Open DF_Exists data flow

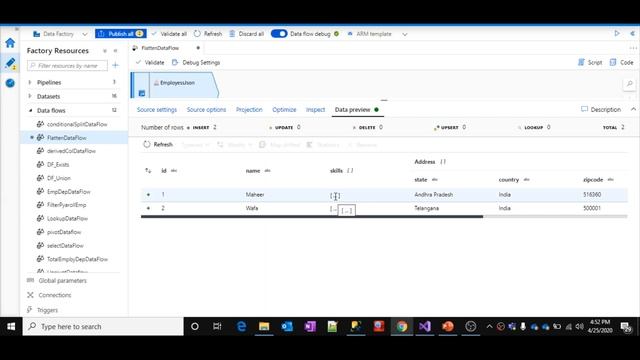(x=58, y=164)
